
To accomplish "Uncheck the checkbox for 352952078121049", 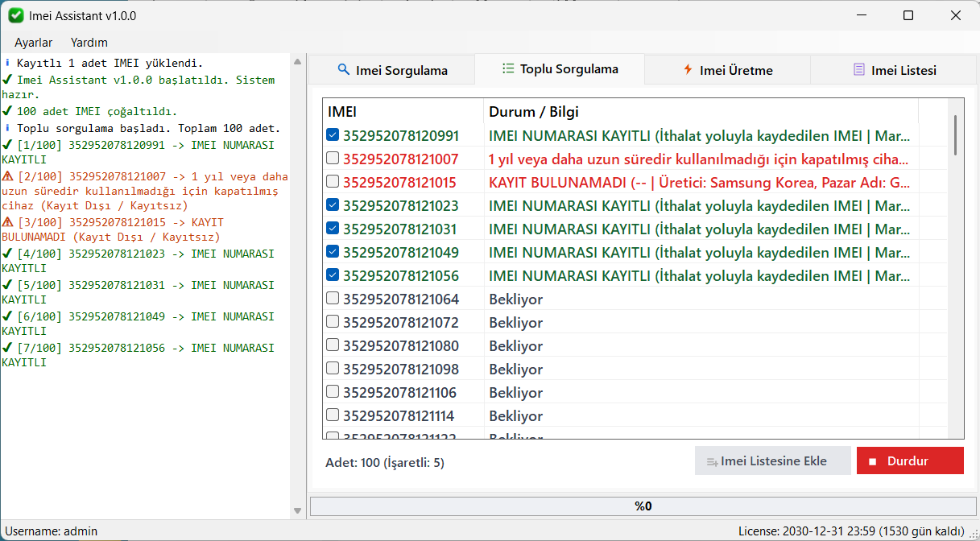I will click(333, 252).
